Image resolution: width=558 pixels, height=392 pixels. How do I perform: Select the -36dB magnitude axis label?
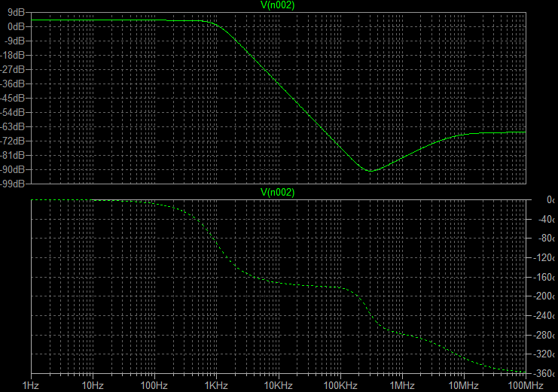click(14, 84)
